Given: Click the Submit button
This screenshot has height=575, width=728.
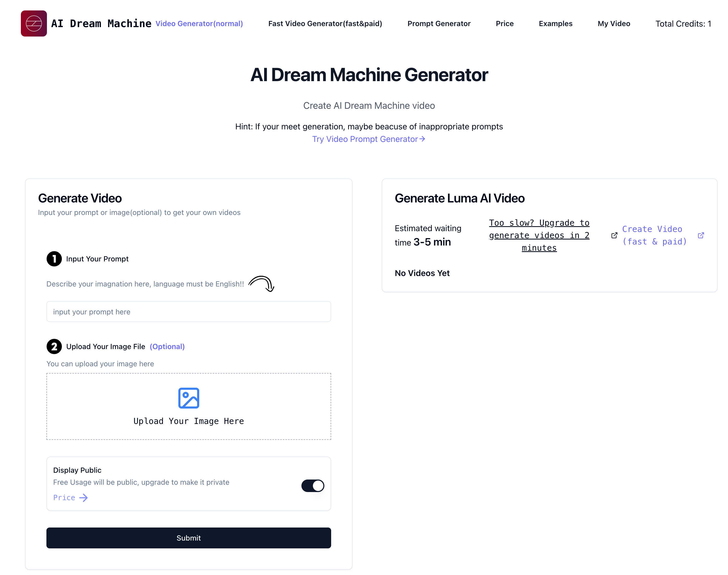Looking at the screenshot, I should pos(189,538).
